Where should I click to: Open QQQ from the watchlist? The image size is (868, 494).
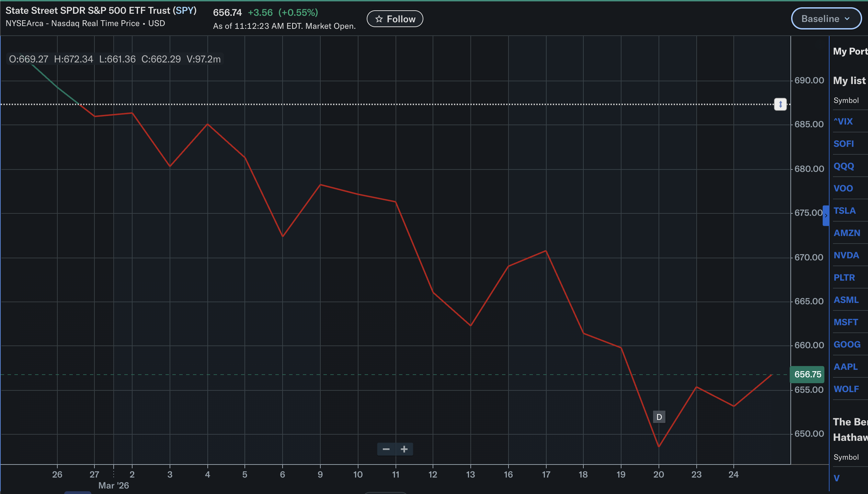point(844,166)
